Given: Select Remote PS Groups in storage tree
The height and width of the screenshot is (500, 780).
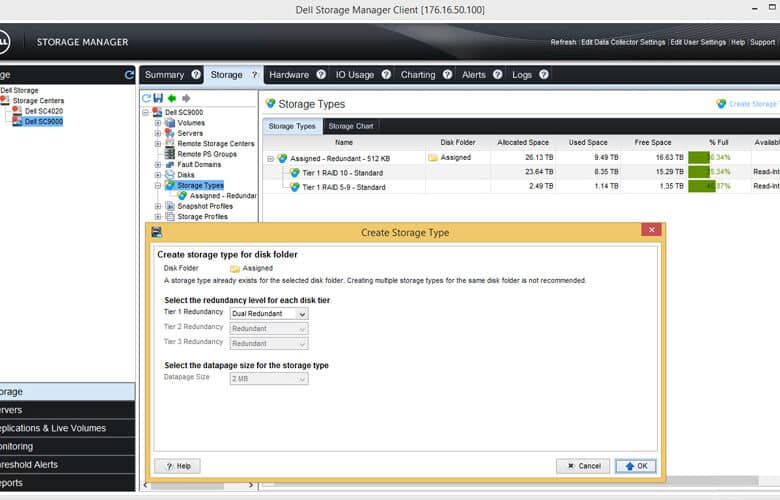Looking at the screenshot, I should (x=207, y=154).
